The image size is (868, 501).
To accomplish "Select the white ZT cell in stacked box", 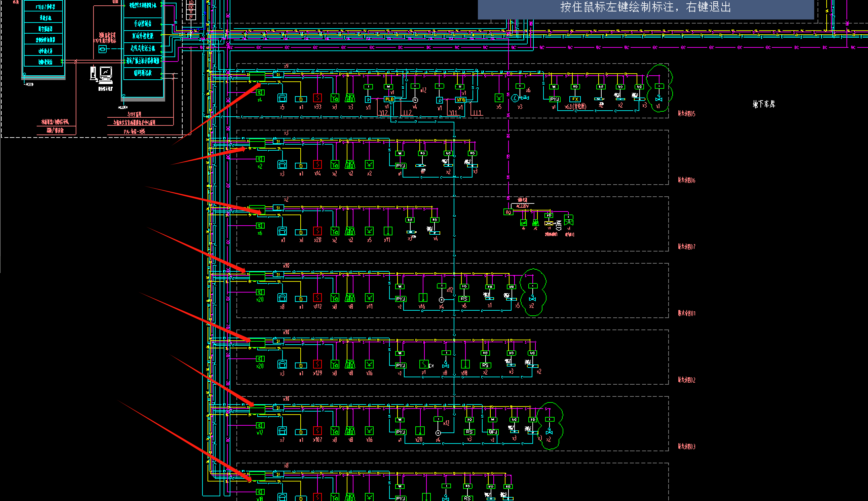I will 191,17.
